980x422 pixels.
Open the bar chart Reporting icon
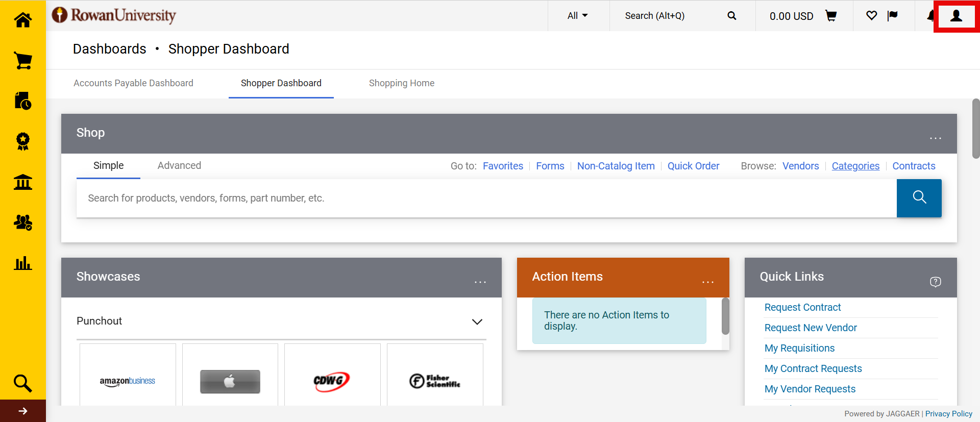tap(22, 263)
